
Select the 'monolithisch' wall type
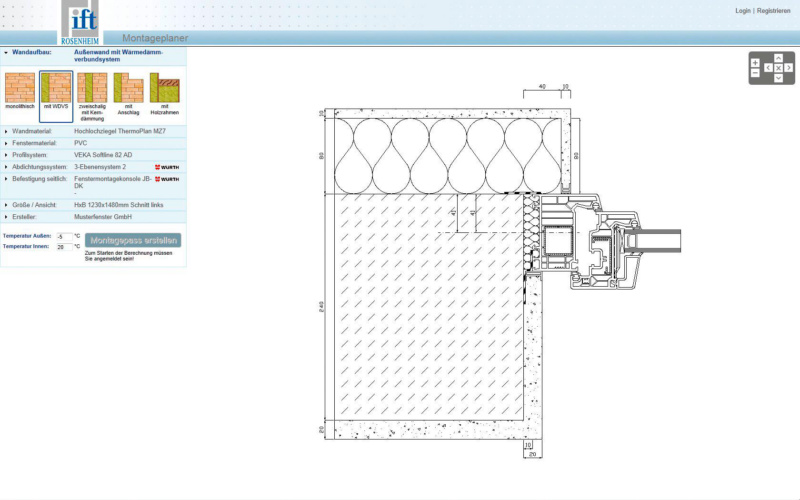point(19,90)
